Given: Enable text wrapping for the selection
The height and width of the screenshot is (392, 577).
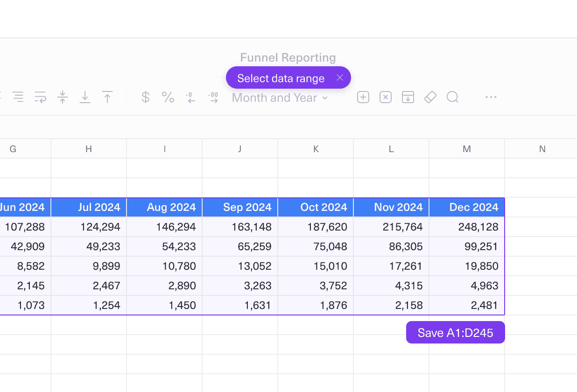Looking at the screenshot, I should pyautogui.click(x=40, y=97).
